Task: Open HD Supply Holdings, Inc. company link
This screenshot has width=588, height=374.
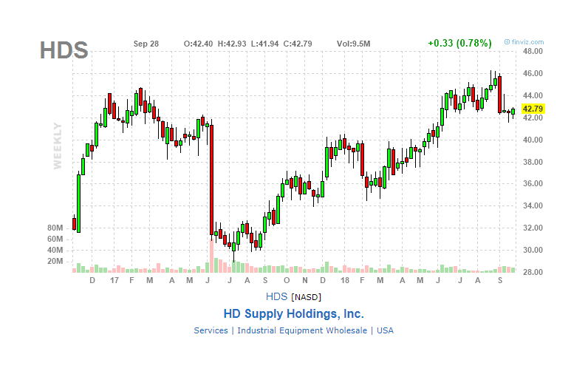Action: click(x=293, y=313)
